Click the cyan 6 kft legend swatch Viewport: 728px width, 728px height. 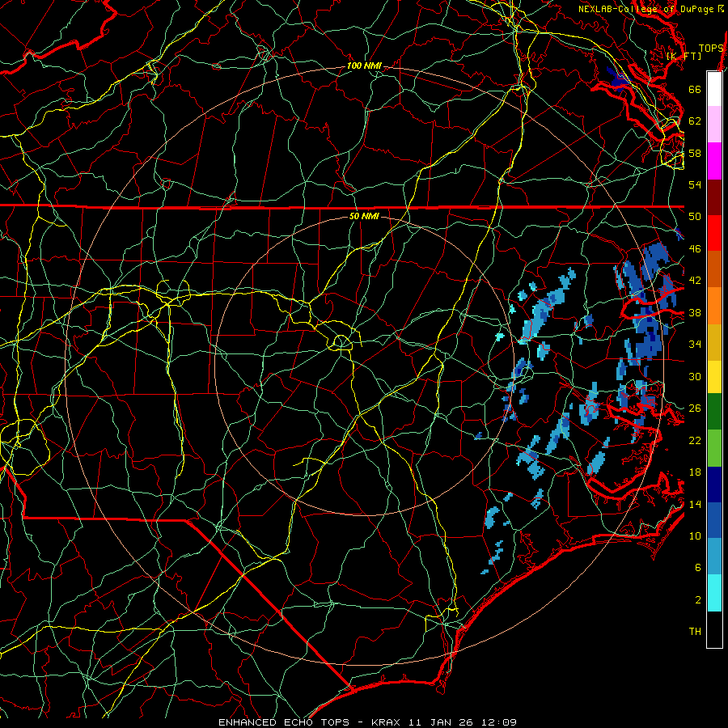pos(714,593)
